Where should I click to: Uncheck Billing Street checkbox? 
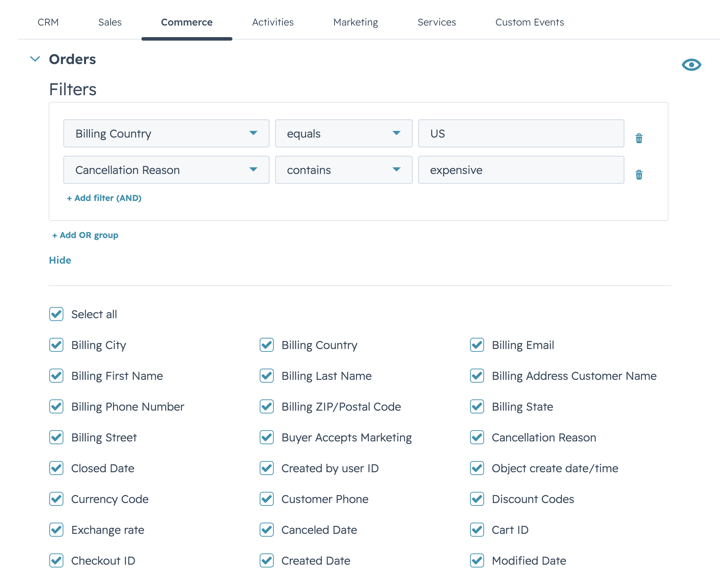pyautogui.click(x=56, y=437)
